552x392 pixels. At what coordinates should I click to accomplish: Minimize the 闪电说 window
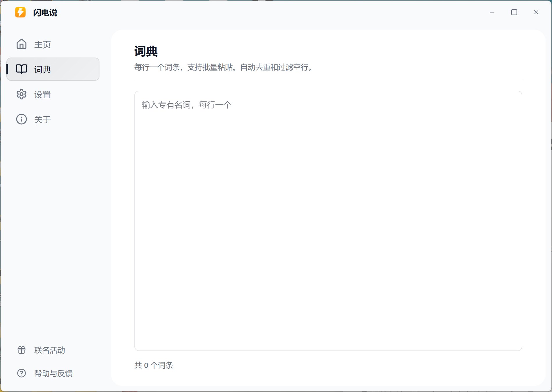click(492, 12)
